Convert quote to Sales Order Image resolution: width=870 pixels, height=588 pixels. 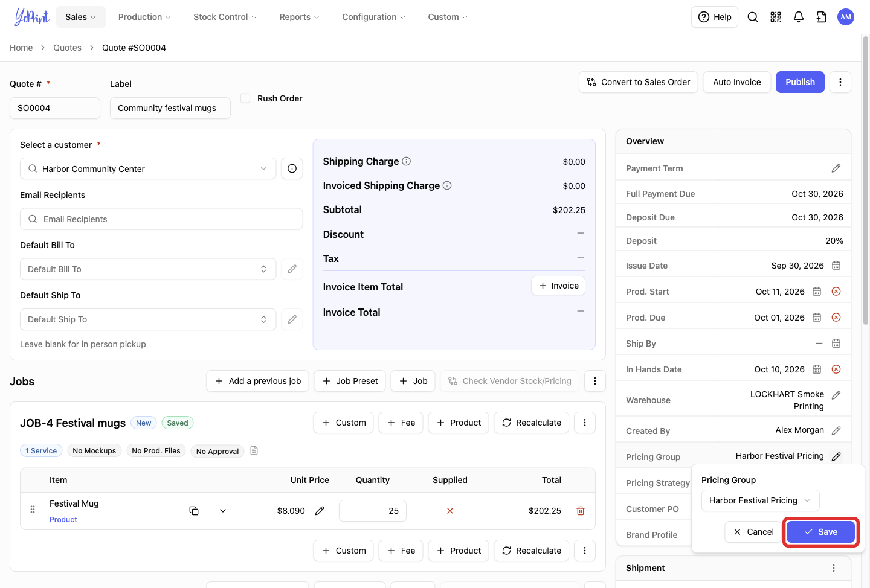point(639,82)
